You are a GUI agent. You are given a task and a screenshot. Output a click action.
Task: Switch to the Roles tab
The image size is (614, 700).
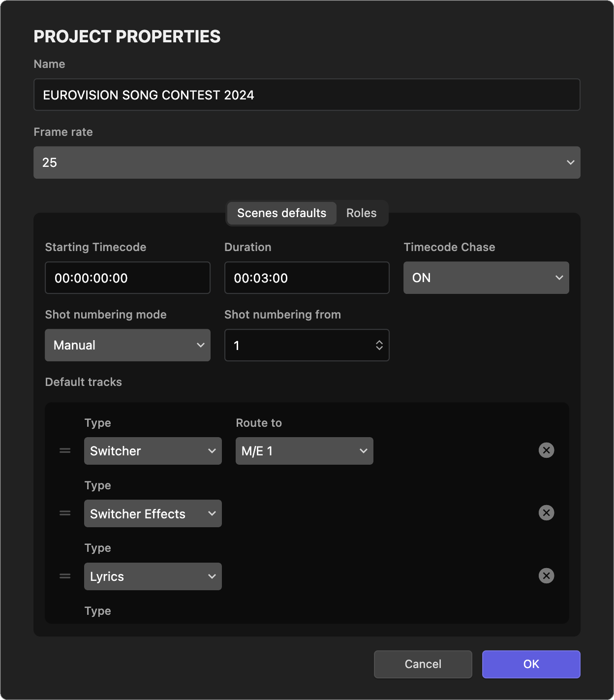point(361,213)
